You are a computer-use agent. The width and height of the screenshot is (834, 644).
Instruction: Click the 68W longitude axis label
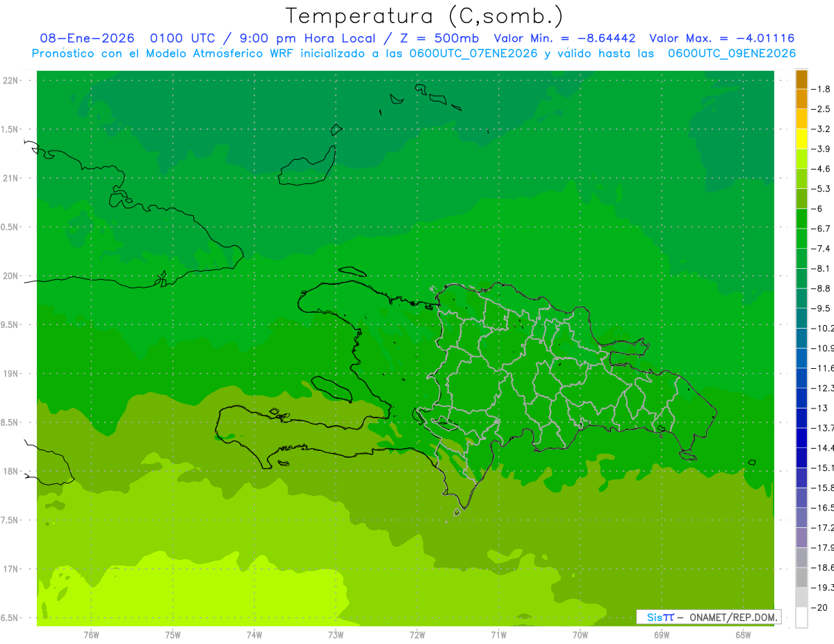point(743,635)
